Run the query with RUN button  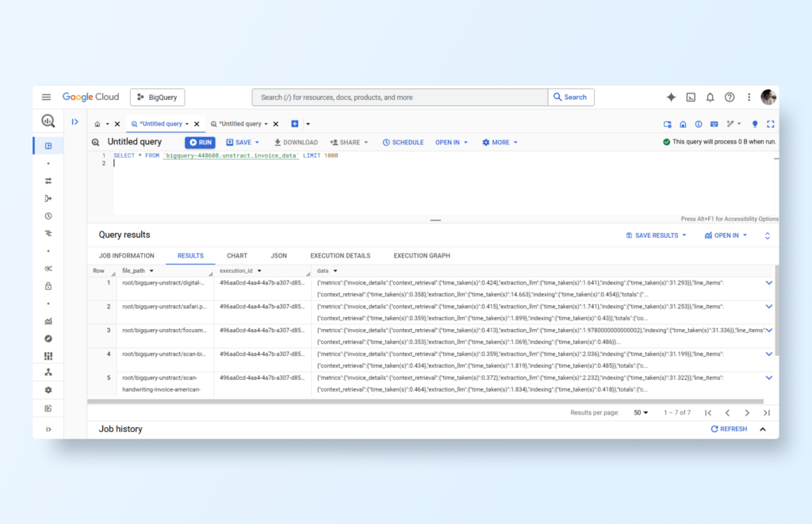point(200,143)
